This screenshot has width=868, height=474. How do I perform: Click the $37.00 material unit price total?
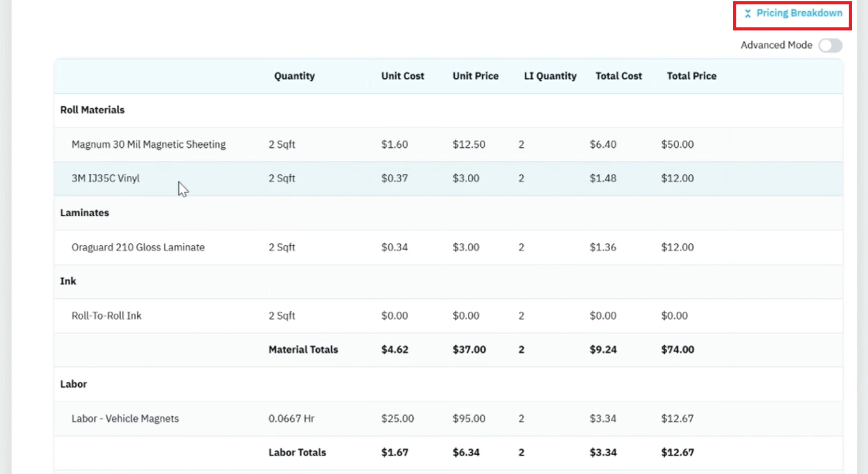pos(469,350)
